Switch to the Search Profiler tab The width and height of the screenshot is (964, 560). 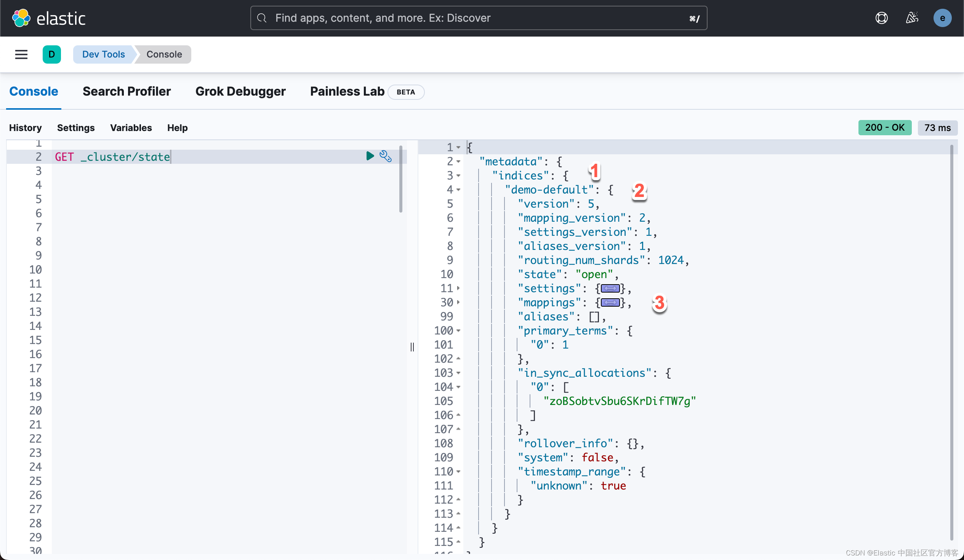[126, 91]
